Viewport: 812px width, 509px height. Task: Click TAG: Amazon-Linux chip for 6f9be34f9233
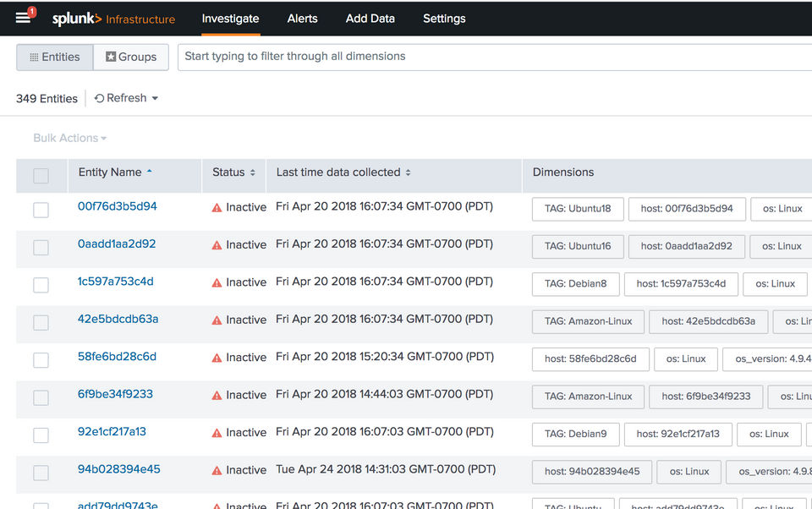coord(589,397)
